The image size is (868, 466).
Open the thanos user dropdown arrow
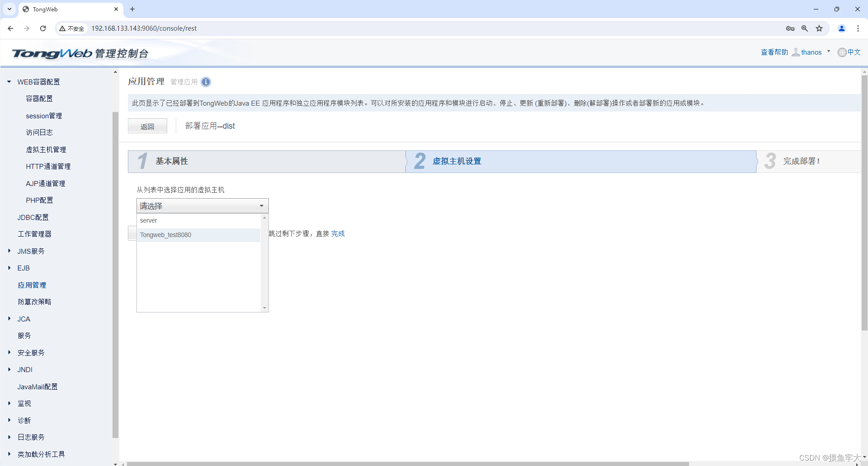coord(829,51)
